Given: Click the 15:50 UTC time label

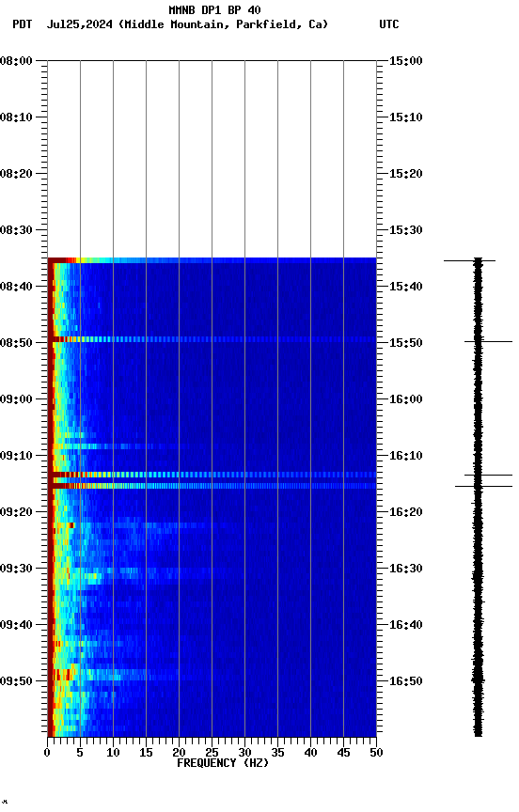Looking at the screenshot, I should [406, 343].
